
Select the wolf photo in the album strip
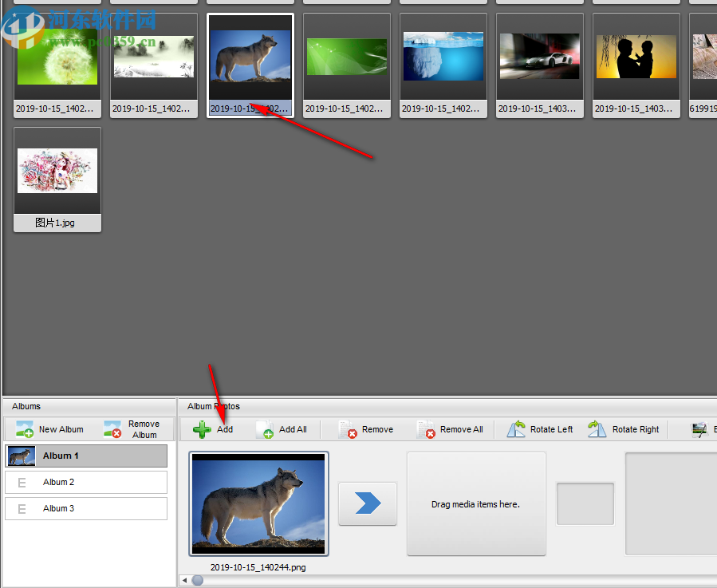(x=259, y=503)
